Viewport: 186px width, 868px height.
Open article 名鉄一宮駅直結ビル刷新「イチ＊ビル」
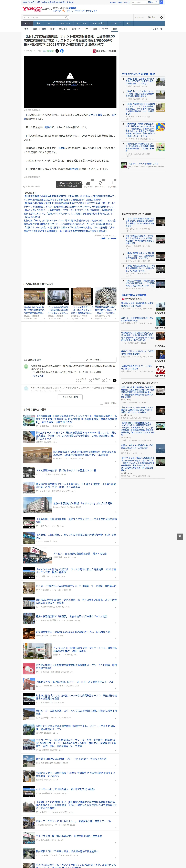click(83, 503)
